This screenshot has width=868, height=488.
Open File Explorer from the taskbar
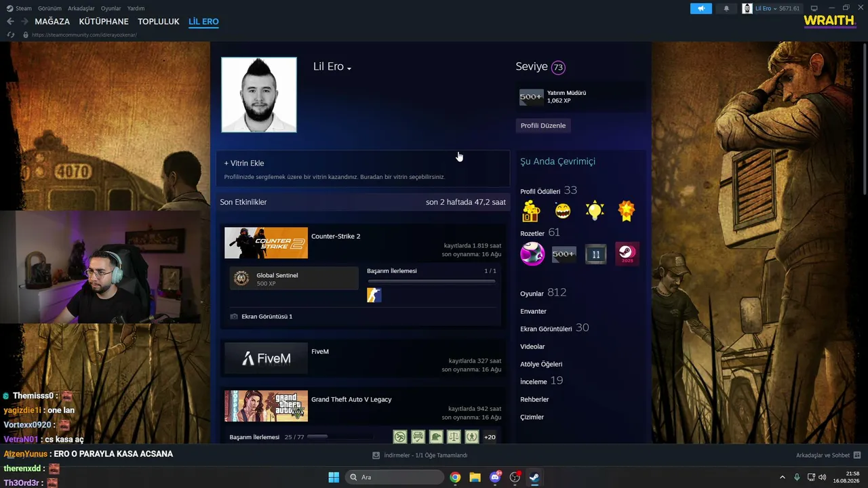(x=475, y=477)
